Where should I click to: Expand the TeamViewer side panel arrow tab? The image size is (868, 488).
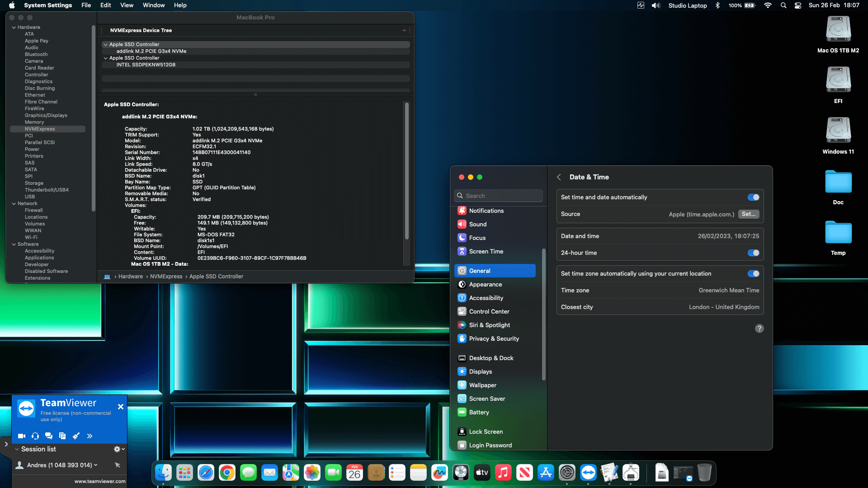pyautogui.click(x=6, y=444)
